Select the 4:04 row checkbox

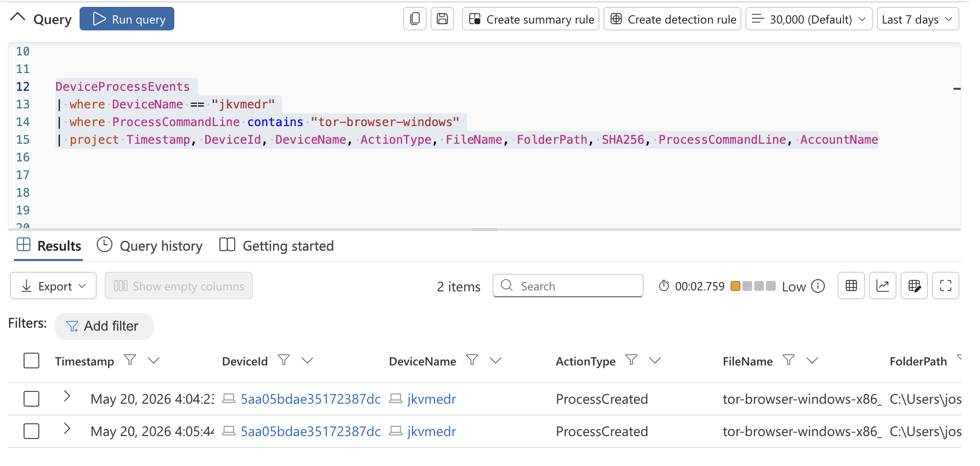pos(31,399)
